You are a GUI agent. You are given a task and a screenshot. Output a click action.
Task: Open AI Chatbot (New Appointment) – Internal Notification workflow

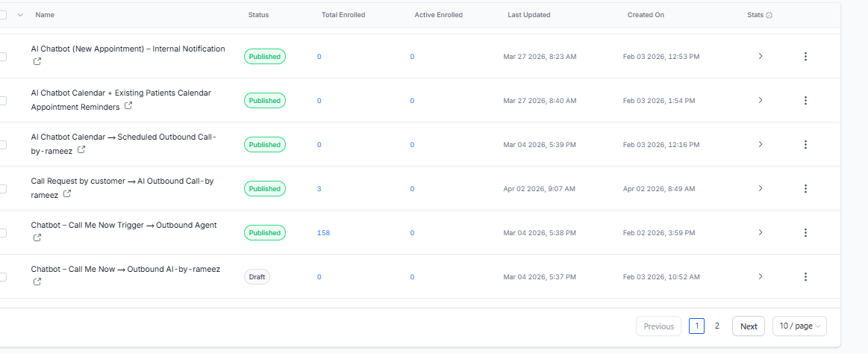[128, 49]
